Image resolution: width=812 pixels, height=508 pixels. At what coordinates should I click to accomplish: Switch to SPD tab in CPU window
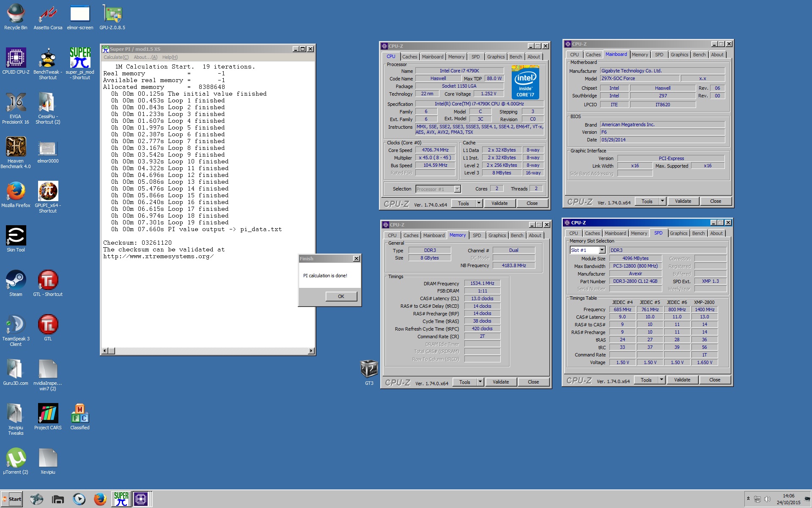pyautogui.click(x=476, y=57)
